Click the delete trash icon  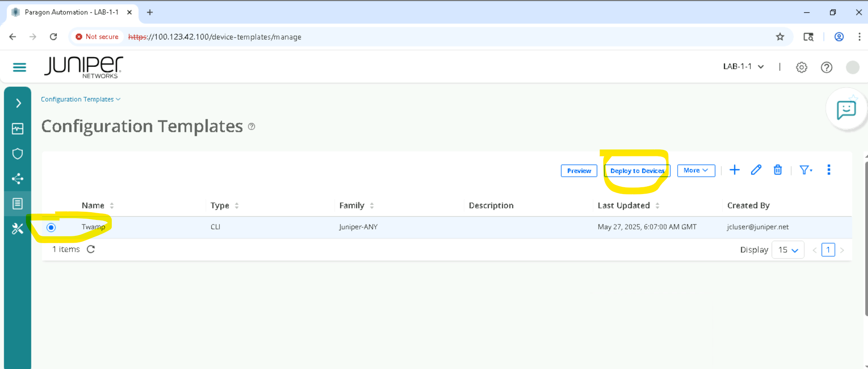coord(778,170)
